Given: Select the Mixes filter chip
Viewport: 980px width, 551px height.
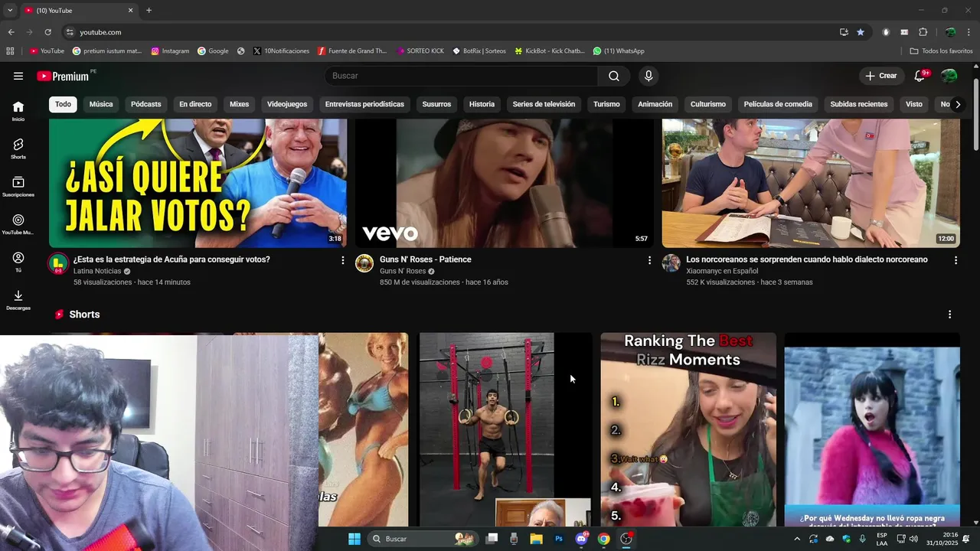Looking at the screenshot, I should tap(240, 104).
